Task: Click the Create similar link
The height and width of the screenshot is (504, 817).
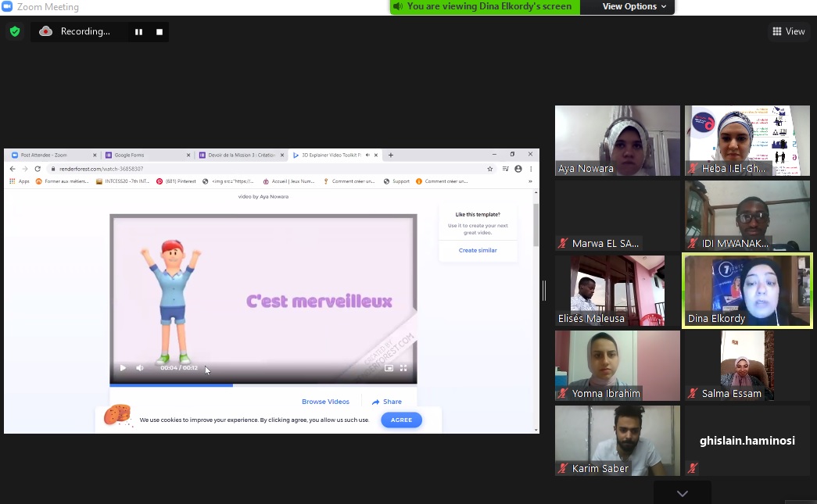Action: 477,250
